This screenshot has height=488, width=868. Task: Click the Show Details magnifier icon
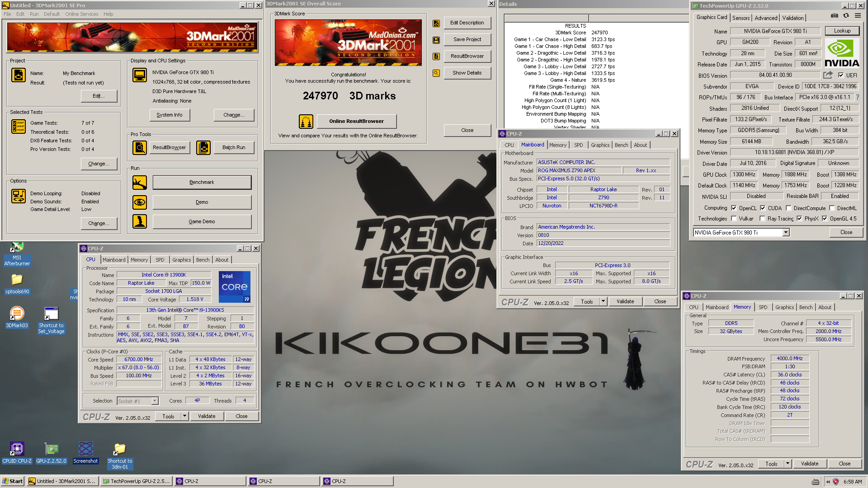pyautogui.click(x=436, y=73)
